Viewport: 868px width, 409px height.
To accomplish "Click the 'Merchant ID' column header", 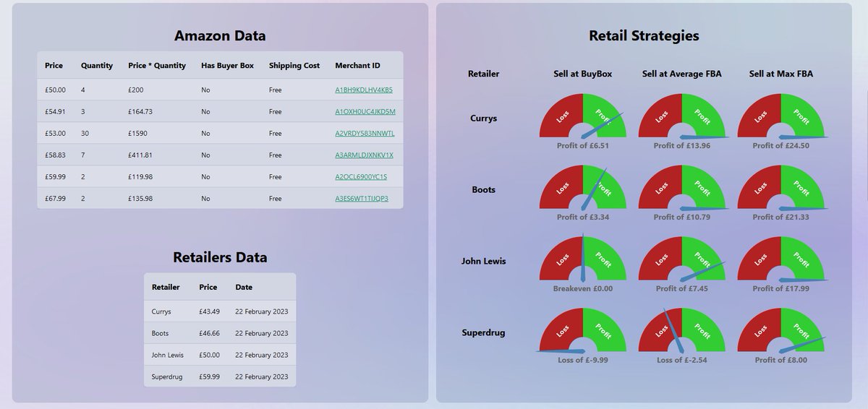I will tap(357, 65).
